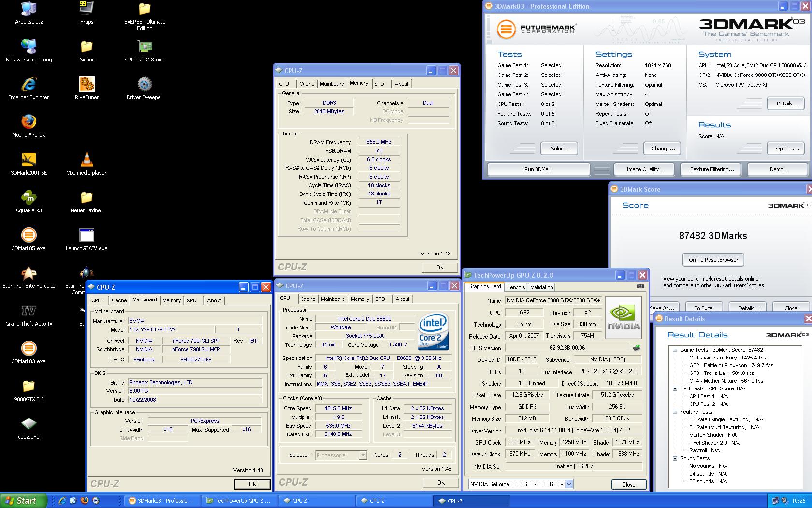Click the network connection tray icon
Viewport: 812px width, 508px height.
click(x=776, y=501)
